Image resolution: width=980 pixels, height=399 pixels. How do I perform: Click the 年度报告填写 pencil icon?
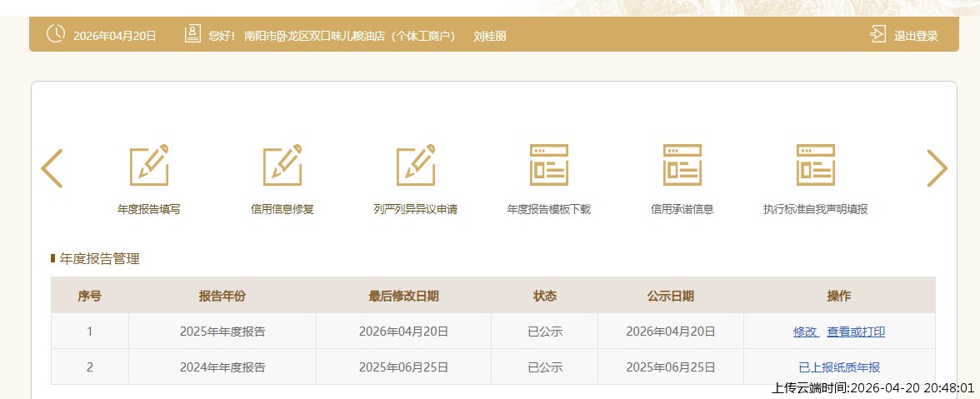pos(149,165)
